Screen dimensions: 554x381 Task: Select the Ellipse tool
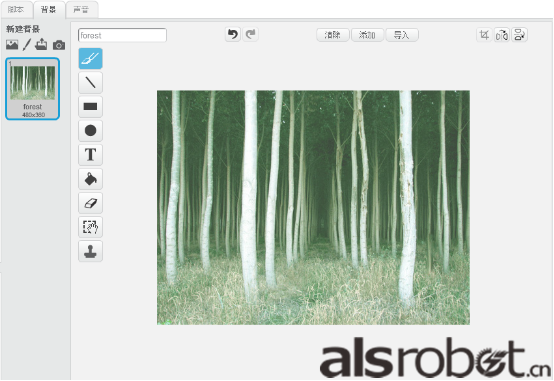pos(90,130)
